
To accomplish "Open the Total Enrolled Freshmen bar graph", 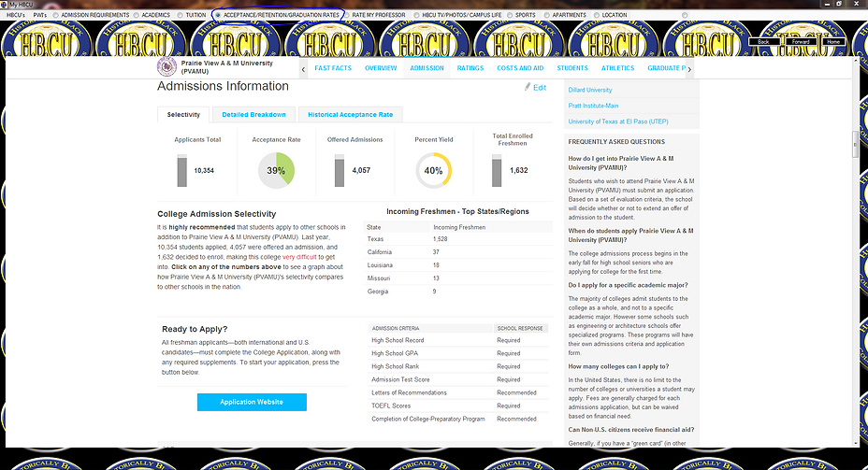I will [497, 170].
